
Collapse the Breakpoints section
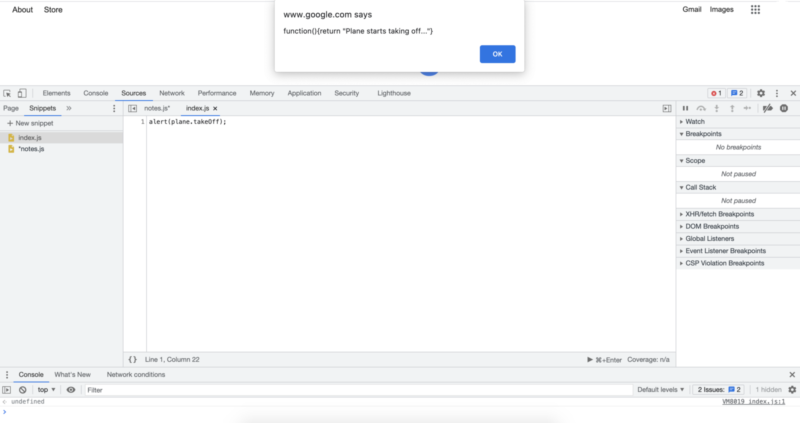(738, 134)
